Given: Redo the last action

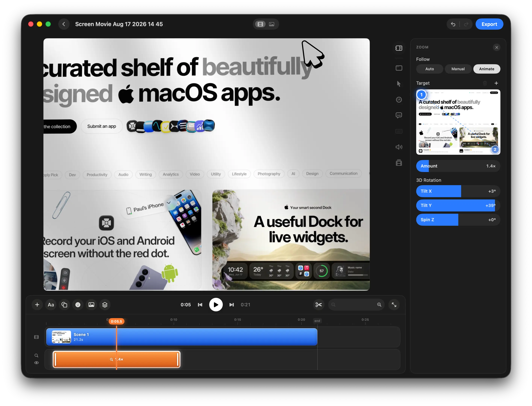Looking at the screenshot, I should [x=466, y=24].
